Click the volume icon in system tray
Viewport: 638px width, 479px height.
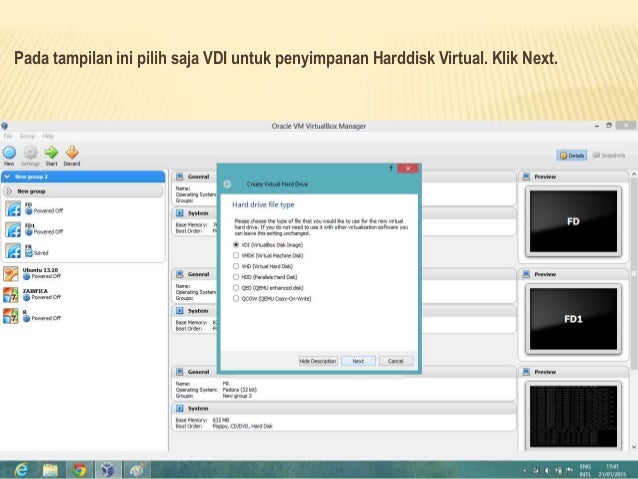pos(547,470)
